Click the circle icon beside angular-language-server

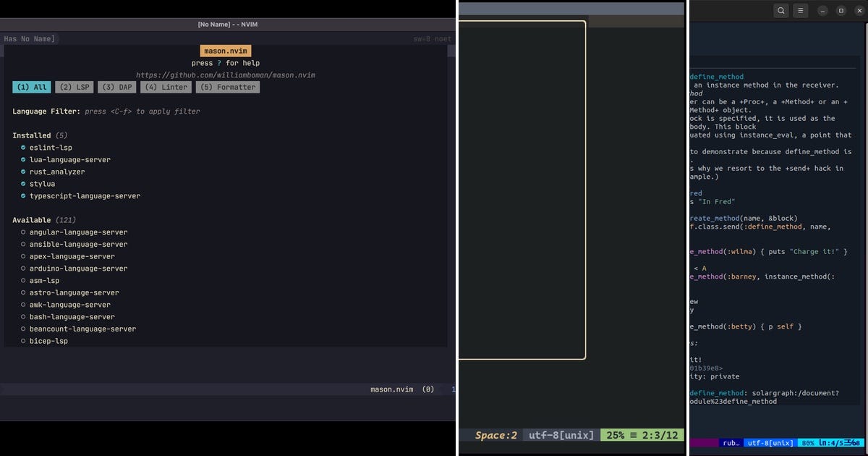coord(23,232)
